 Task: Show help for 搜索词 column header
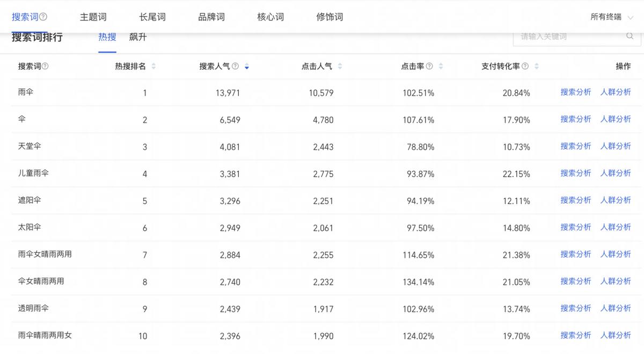(x=45, y=66)
